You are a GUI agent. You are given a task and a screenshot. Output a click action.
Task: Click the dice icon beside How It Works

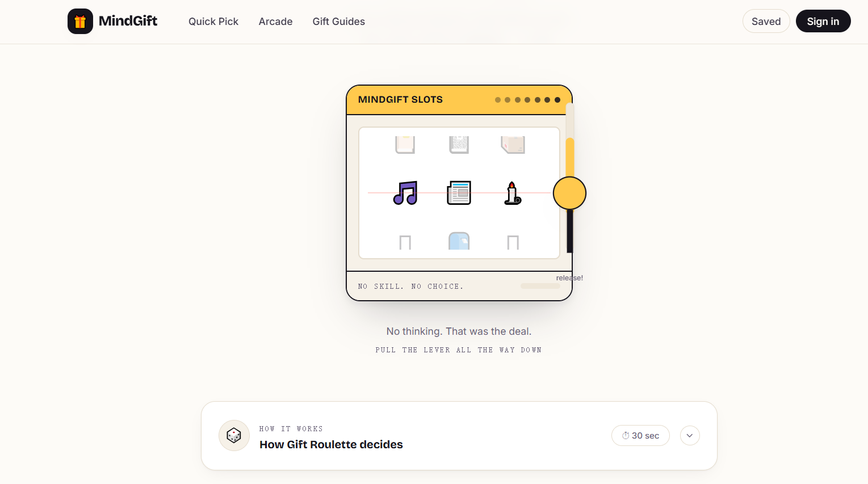234,436
